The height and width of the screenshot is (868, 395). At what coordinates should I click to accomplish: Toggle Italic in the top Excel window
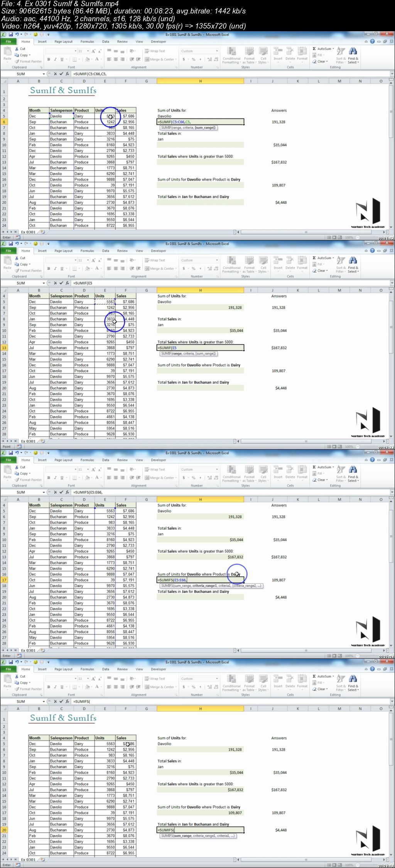tap(55, 59)
